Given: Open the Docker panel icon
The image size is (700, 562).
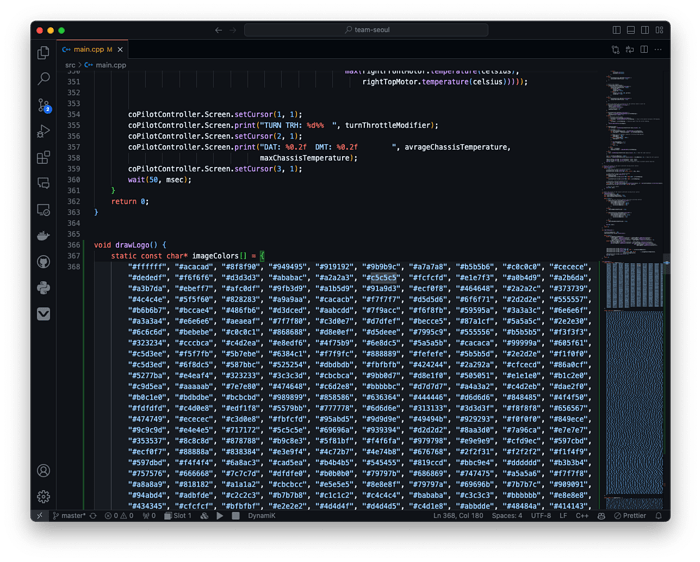Looking at the screenshot, I should (x=43, y=236).
